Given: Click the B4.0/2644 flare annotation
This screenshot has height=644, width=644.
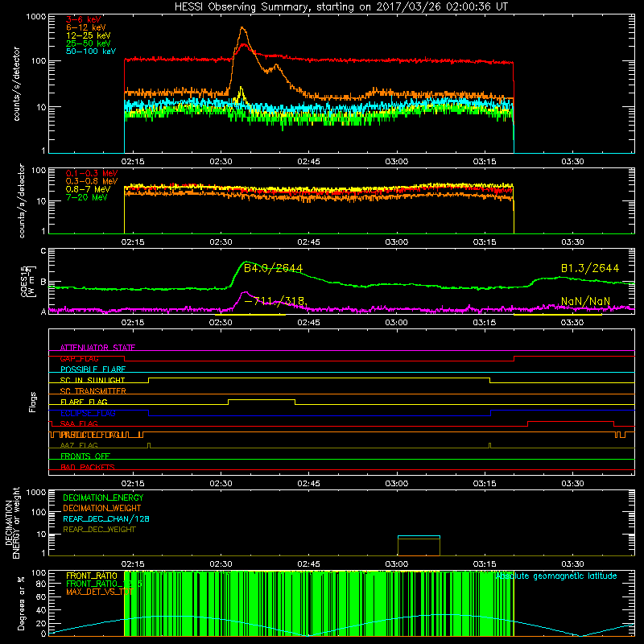Looking at the screenshot, I should (x=273, y=269).
